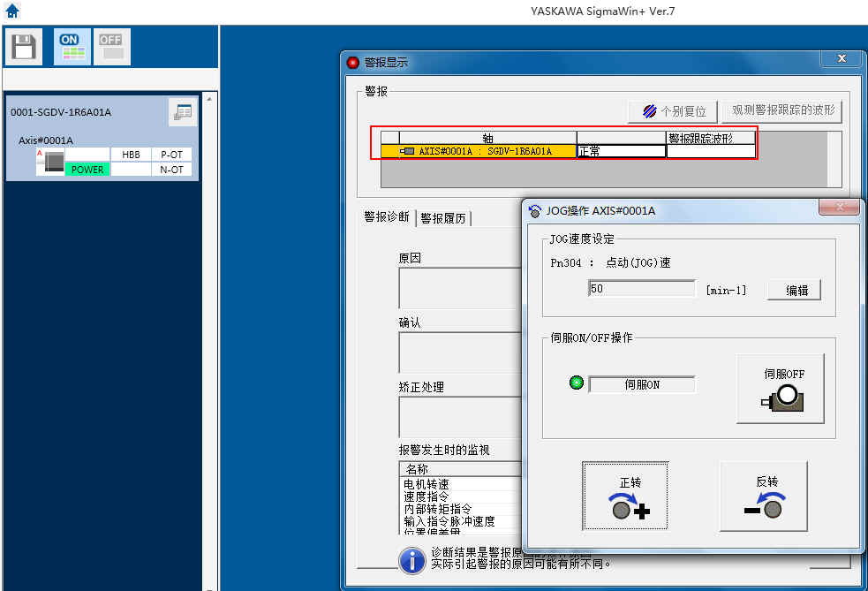This screenshot has height=591, width=868.
Task: Click the Home icon at top-left
Action: click(x=11, y=11)
